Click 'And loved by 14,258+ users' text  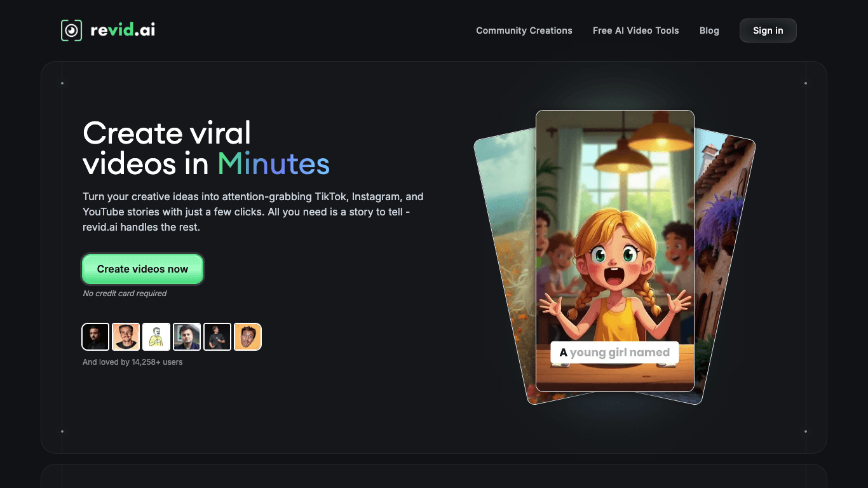[x=132, y=362]
